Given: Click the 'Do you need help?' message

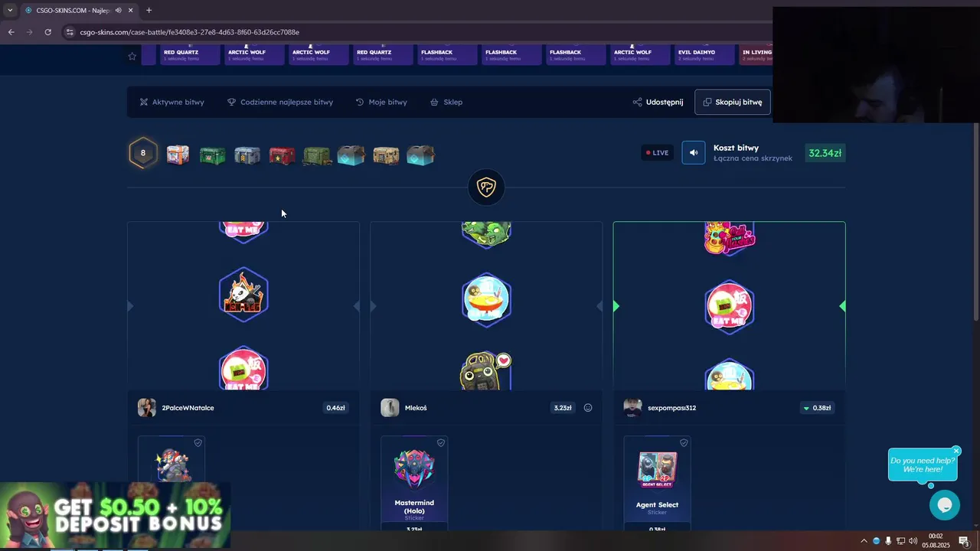Looking at the screenshot, I should click(923, 465).
